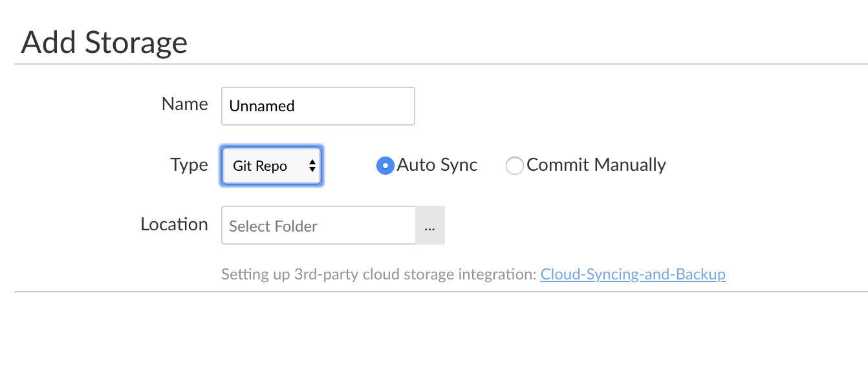868x383 pixels.
Task: Click the "Auto Sync" label text
Action: (437, 165)
